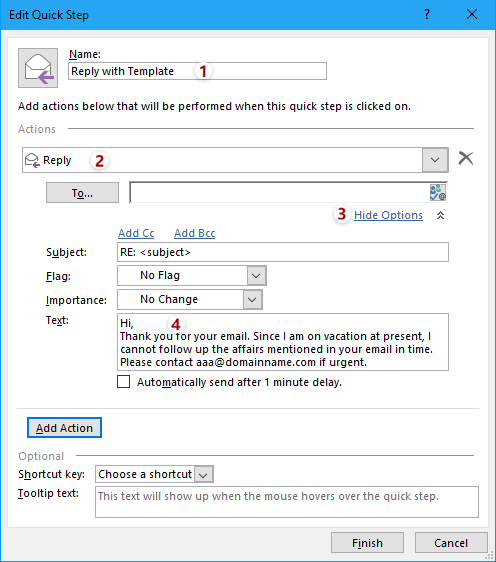496x562 pixels.
Task: Open the Flag dropdown showing No Flag
Action: tap(192, 275)
